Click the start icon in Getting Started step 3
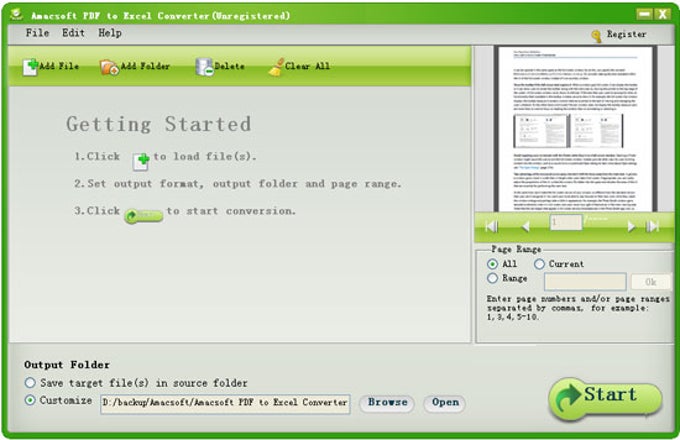Image resolution: width=680 pixels, height=440 pixels. (x=144, y=215)
